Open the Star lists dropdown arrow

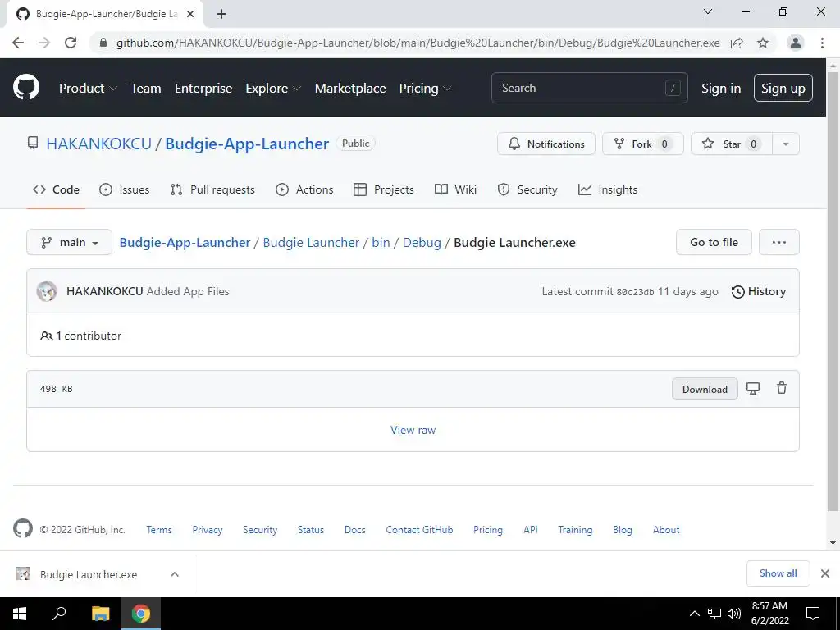click(786, 144)
